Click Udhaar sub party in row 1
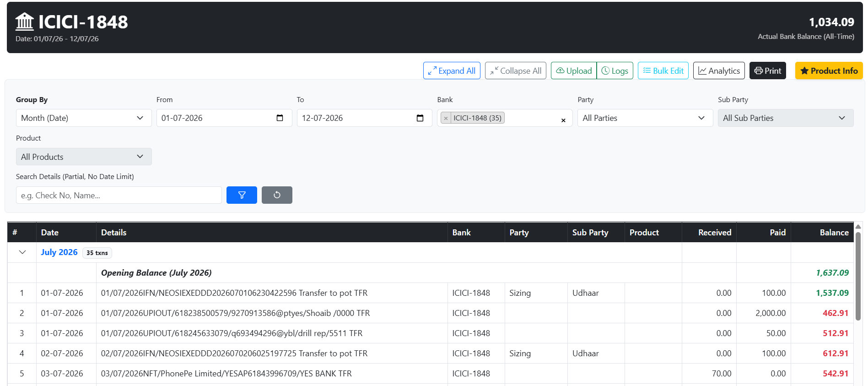 [585, 293]
